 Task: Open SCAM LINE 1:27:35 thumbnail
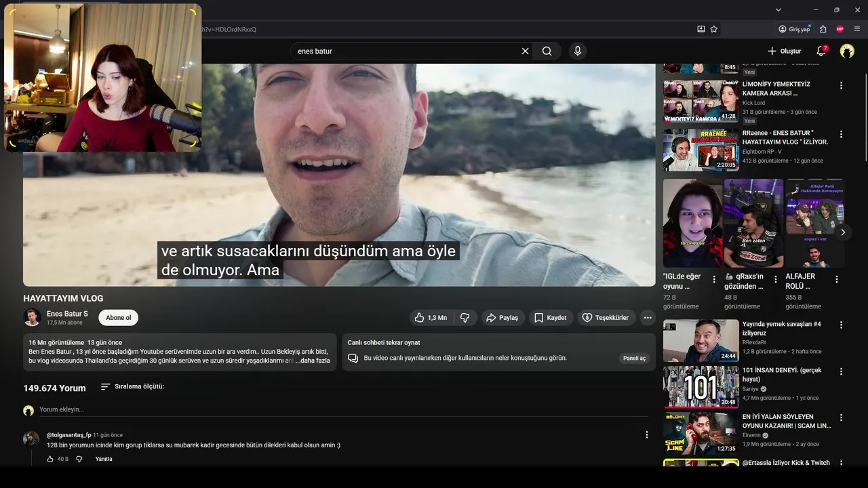coord(701,433)
